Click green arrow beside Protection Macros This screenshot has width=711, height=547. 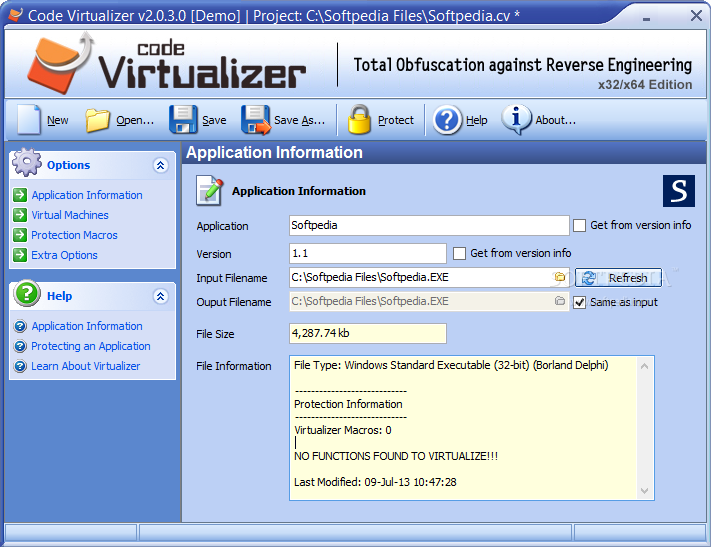pos(20,235)
